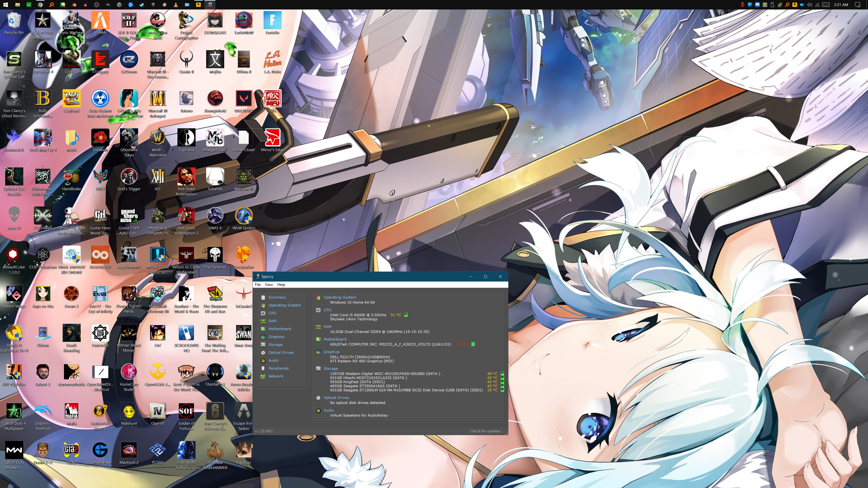Image resolution: width=868 pixels, height=488 pixels.
Task: Open the Duckstation desktop shortcut
Action: point(244,258)
